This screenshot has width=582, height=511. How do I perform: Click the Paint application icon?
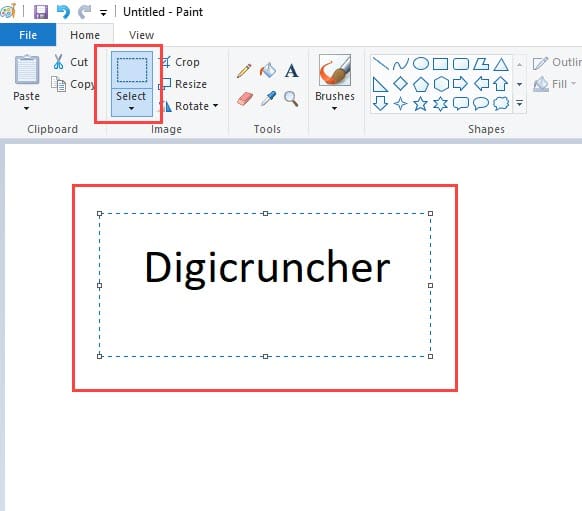click(x=8, y=11)
